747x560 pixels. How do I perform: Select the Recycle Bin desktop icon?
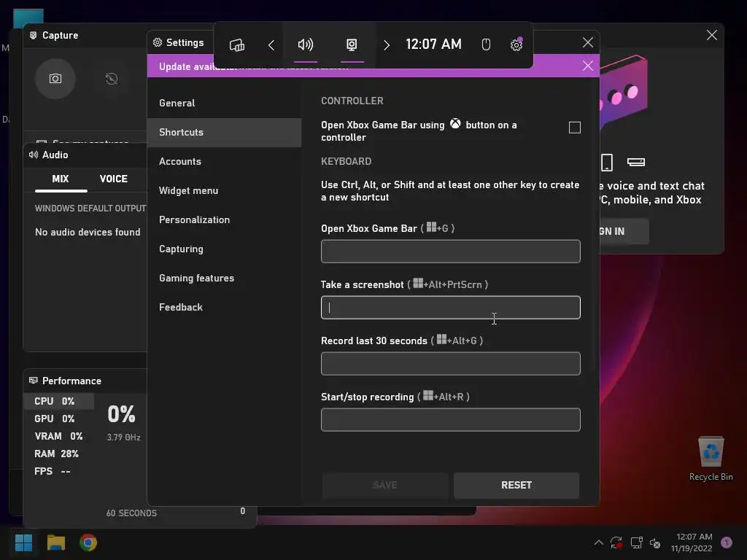(x=711, y=459)
